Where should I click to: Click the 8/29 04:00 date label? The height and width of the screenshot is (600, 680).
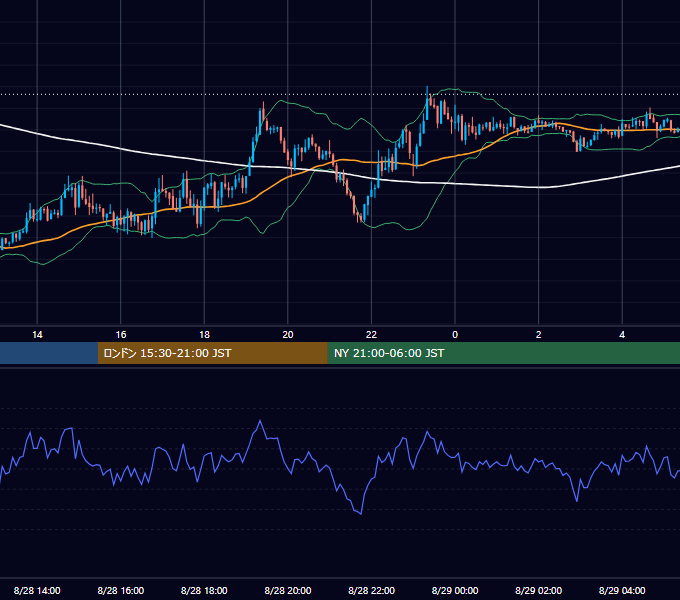pyautogui.click(x=622, y=590)
